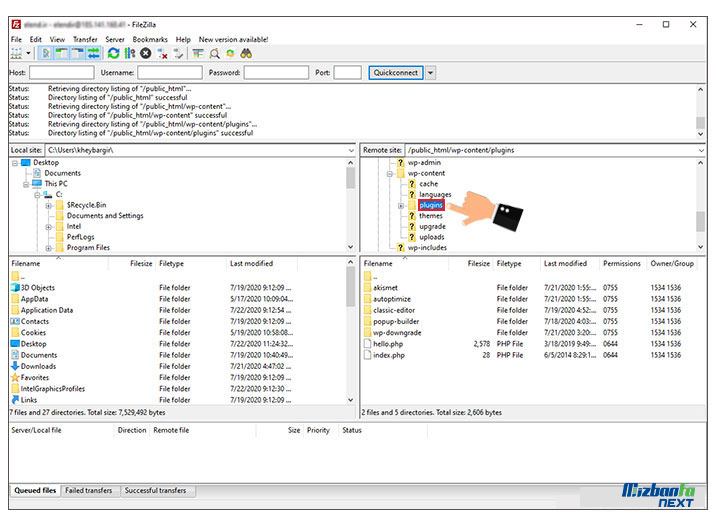Viewport: 716px width, 518px height.
Task: Select the wp-includes folder icon in remote tree
Action: pos(400,248)
